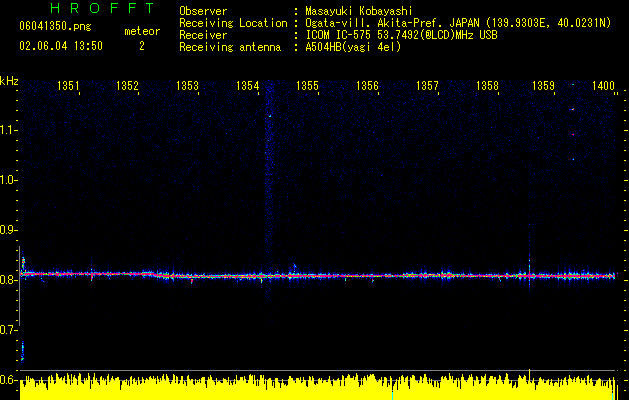Select the ICOM IC-575 receiver text
This screenshot has width=629, height=400.
(x=401, y=35)
